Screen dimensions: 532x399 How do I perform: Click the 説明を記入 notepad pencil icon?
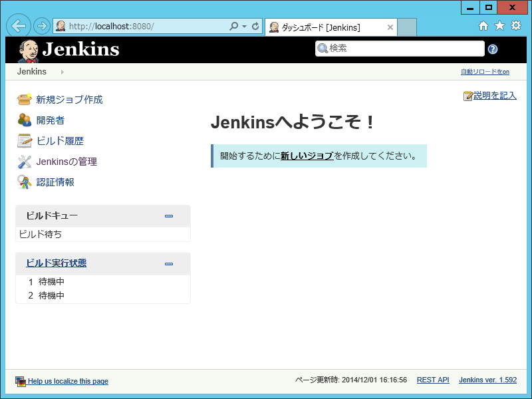tap(468, 96)
